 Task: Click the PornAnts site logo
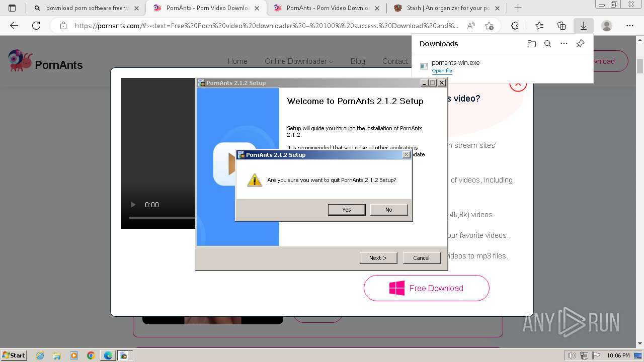point(45,62)
